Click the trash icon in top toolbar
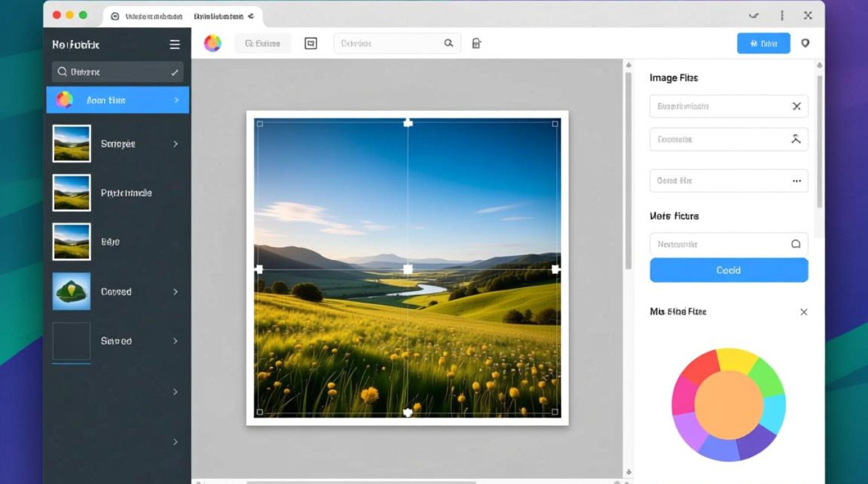Image resolution: width=868 pixels, height=484 pixels. pyautogui.click(x=477, y=43)
